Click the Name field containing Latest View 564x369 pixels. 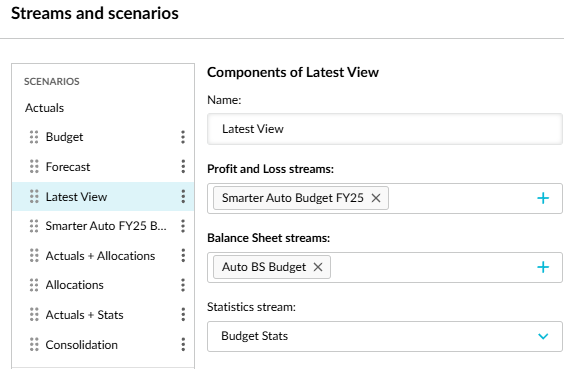click(x=385, y=129)
